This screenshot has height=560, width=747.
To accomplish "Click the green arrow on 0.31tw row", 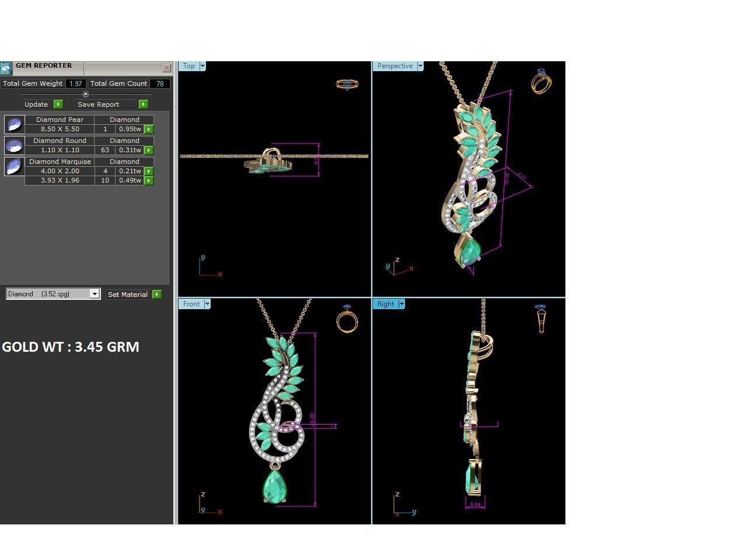I will (149, 150).
